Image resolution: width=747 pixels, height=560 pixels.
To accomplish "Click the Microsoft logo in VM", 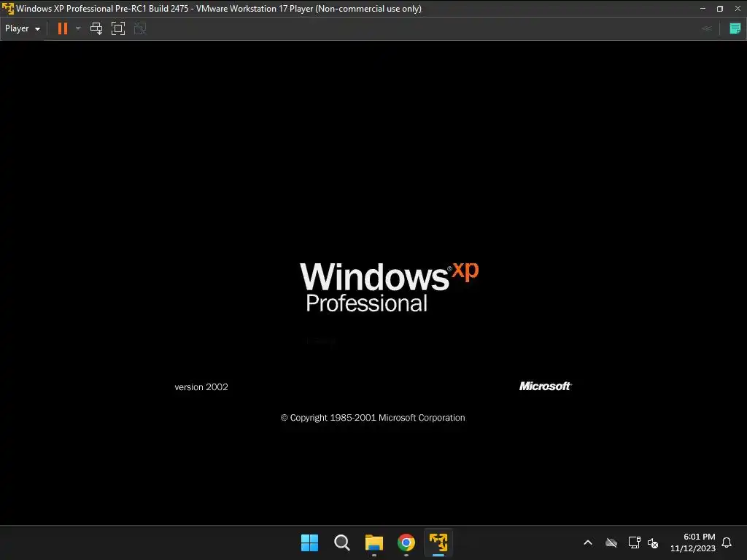I will (x=546, y=386).
